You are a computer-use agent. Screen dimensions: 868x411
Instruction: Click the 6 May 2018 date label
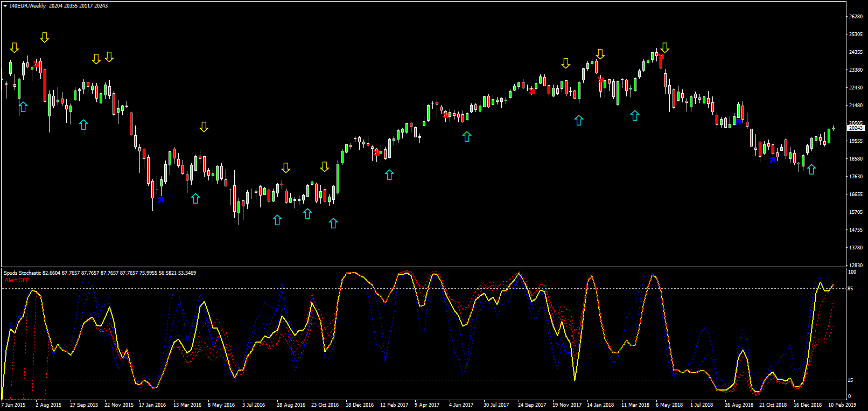(x=669, y=405)
